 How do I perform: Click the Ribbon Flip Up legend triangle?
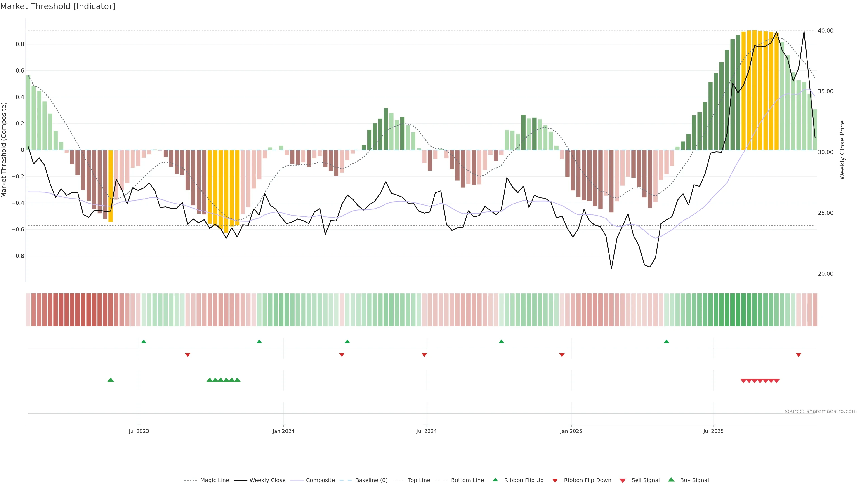tap(495, 480)
